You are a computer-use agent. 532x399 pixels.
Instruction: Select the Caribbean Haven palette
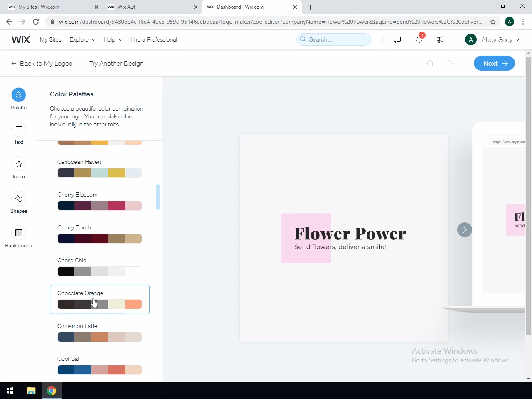tap(100, 168)
